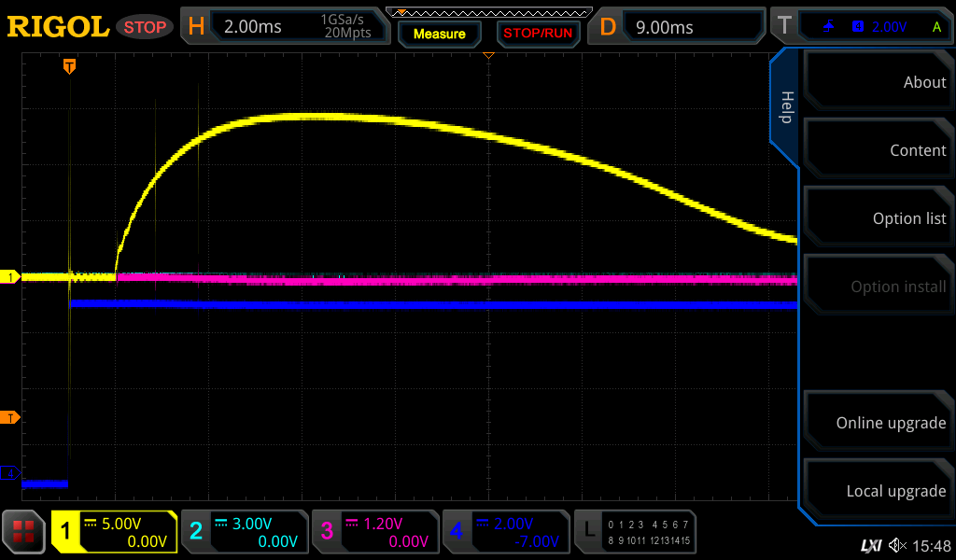Click the RIGOL logo
The width and height of the screenshot is (956, 560).
(58, 27)
